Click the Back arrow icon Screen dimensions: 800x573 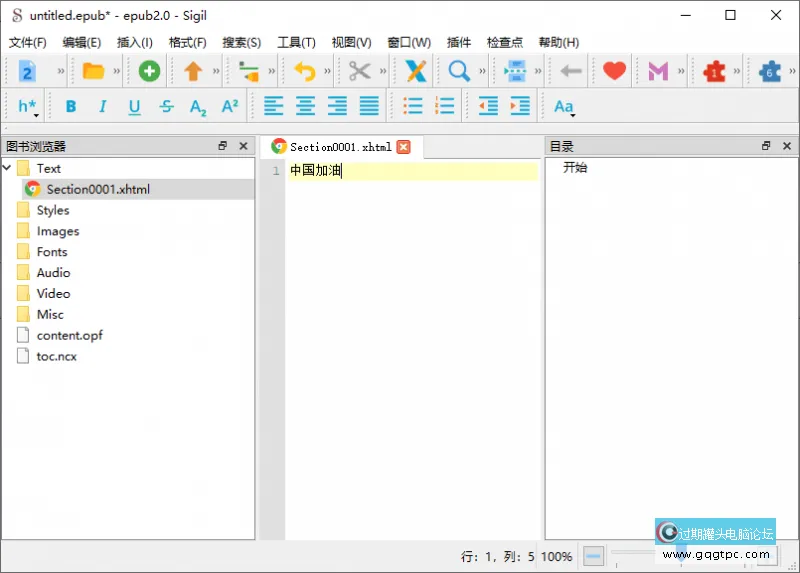570,71
